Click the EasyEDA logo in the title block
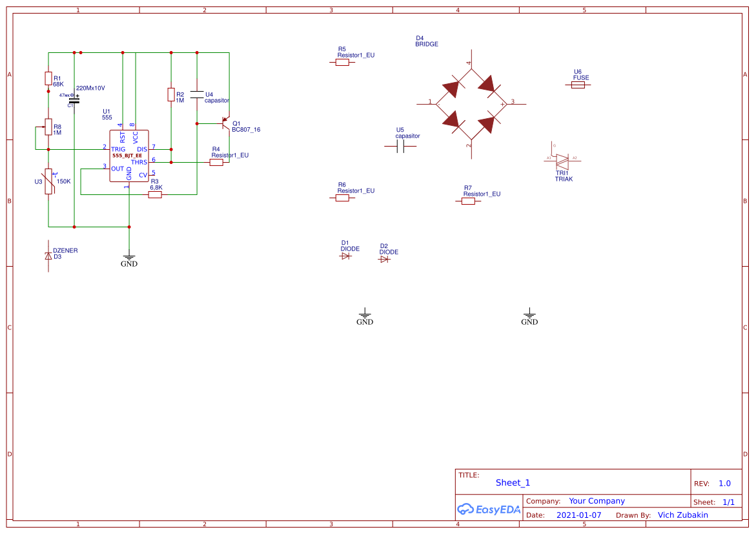This screenshot has width=756, height=534. coord(489,509)
